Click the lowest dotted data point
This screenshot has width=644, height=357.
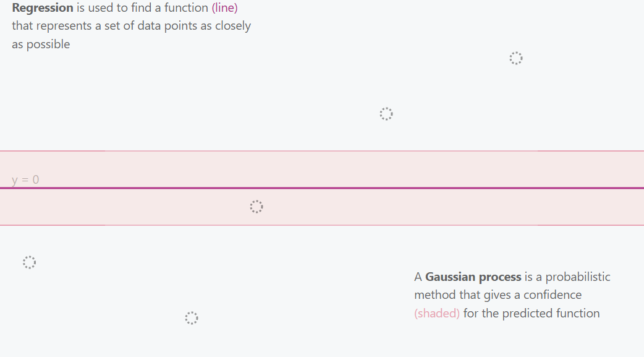pos(192,318)
